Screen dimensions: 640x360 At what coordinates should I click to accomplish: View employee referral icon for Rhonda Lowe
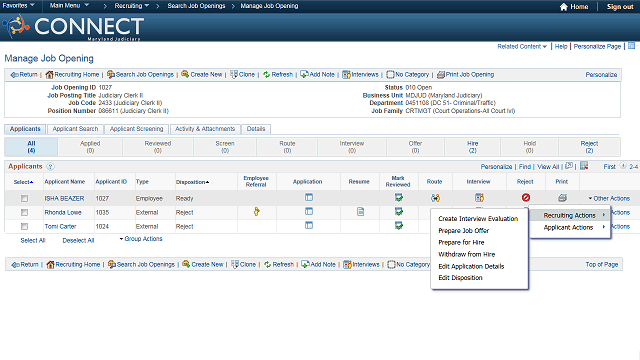coord(256,211)
